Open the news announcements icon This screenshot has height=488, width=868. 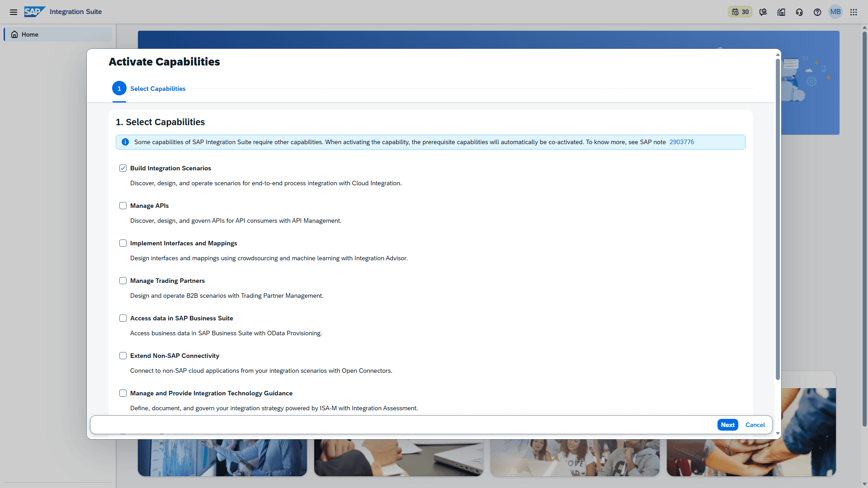(x=781, y=12)
